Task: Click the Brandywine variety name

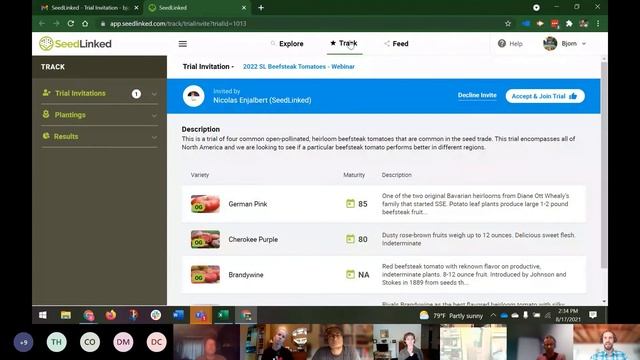Action: coord(246,275)
